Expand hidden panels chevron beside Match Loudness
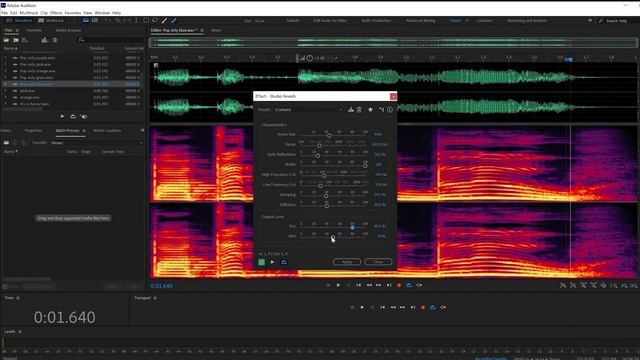 point(142,130)
